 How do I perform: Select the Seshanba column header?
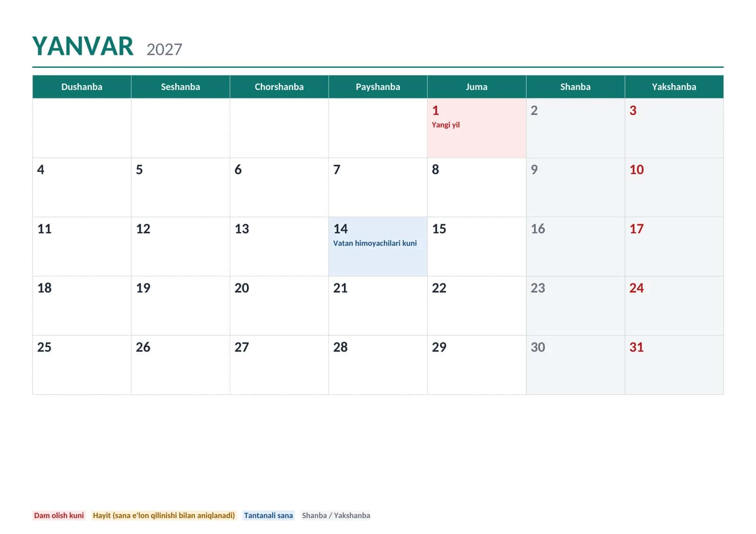[x=180, y=87]
